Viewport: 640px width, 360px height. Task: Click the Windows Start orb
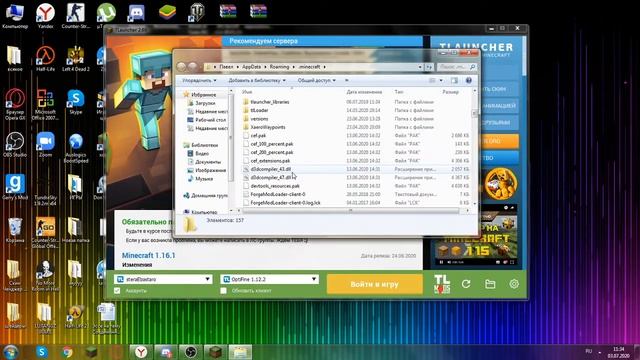pyautogui.click(x=11, y=351)
